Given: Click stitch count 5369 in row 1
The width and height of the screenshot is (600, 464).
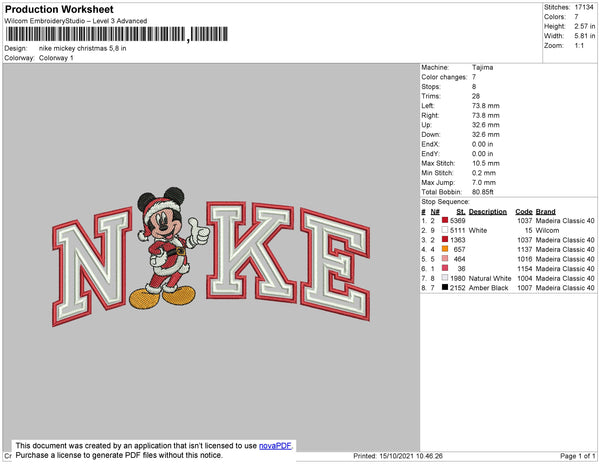Looking at the screenshot, I should tap(458, 221).
